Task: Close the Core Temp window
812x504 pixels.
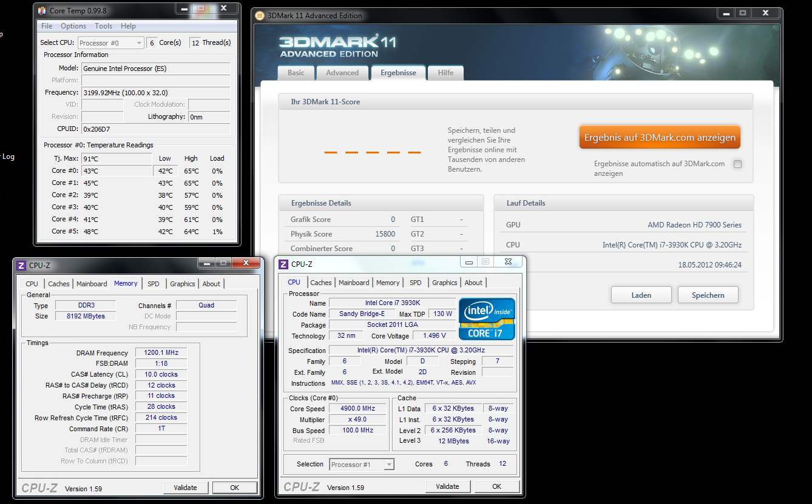Action: (x=224, y=8)
